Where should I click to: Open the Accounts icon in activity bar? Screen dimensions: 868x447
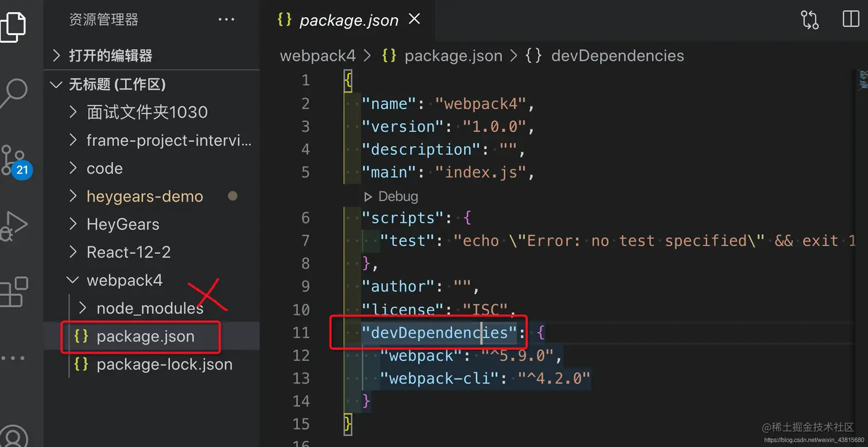(x=13, y=436)
